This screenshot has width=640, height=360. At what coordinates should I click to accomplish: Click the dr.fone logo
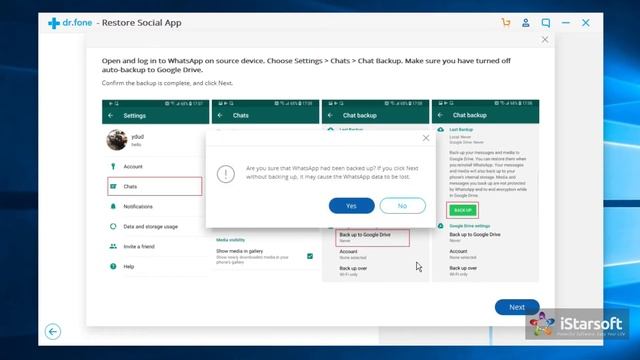(x=70, y=23)
